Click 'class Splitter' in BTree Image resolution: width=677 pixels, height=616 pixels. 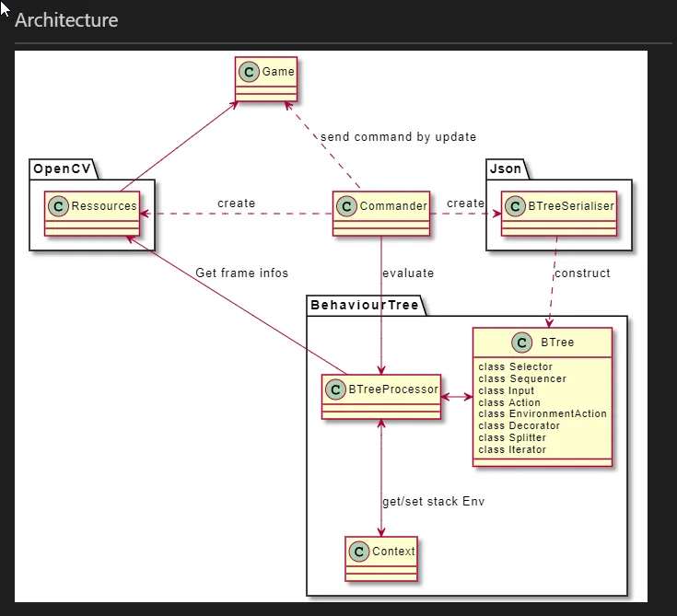click(x=512, y=437)
